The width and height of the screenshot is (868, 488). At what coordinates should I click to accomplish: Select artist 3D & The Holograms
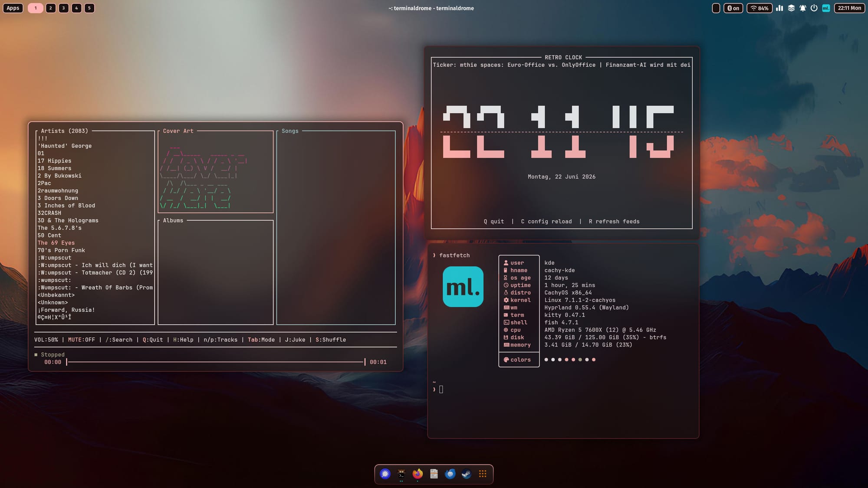pyautogui.click(x=68, y=221)
